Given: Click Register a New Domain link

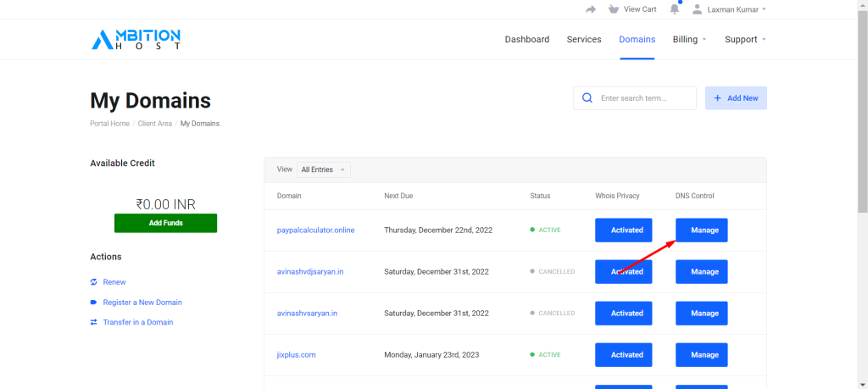Looking at the screenshot, I should 142,302.
